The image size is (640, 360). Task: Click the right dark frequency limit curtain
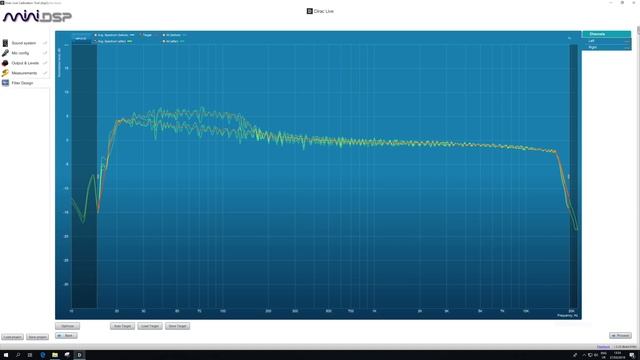pyautogui.click(x=573, y=176)
